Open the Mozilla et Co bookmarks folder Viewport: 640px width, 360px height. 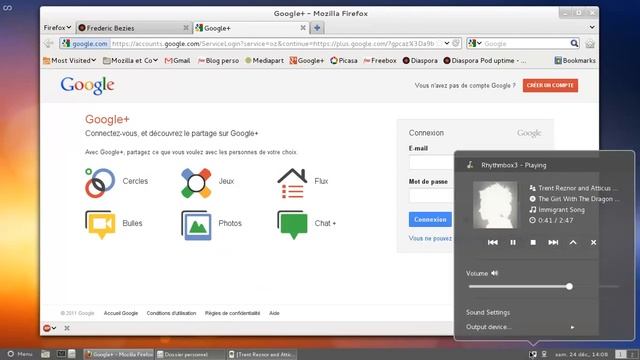click(x=130, y=60)
